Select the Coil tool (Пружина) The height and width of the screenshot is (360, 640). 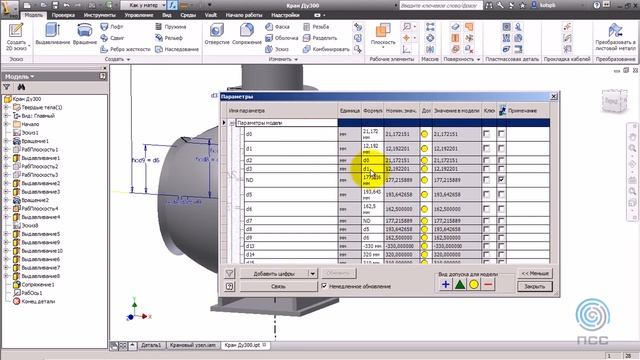click(171, 27)
